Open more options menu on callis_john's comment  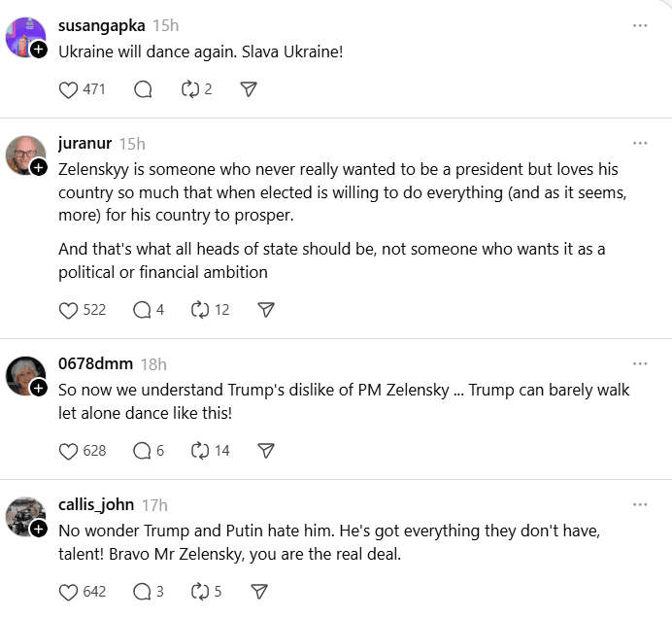click(x=640, y=505)
